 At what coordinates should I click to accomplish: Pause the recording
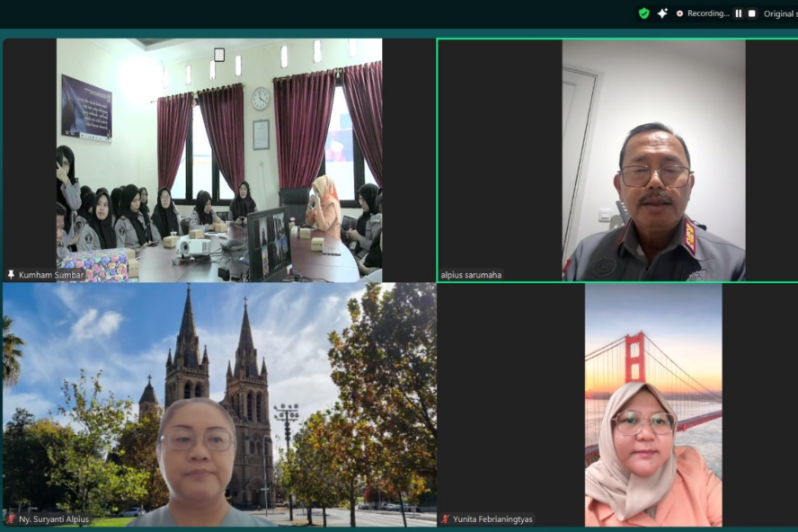[739, 13]
